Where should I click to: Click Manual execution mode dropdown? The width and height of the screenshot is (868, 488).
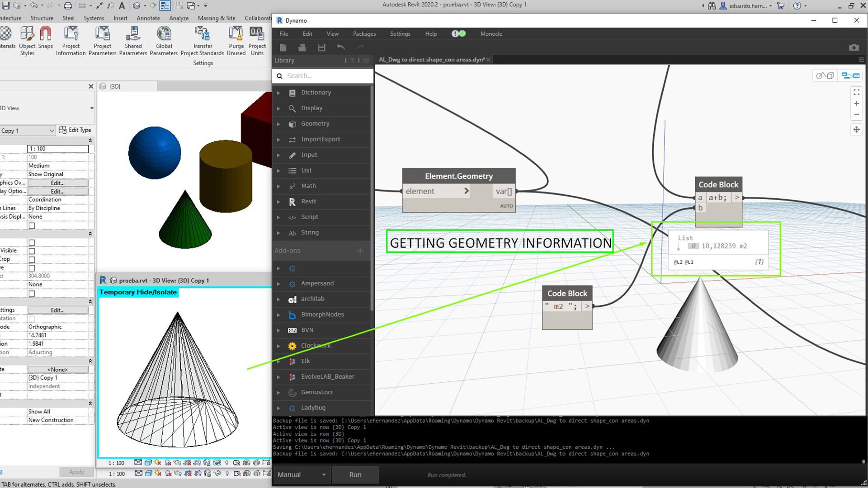tap(302, 474)
